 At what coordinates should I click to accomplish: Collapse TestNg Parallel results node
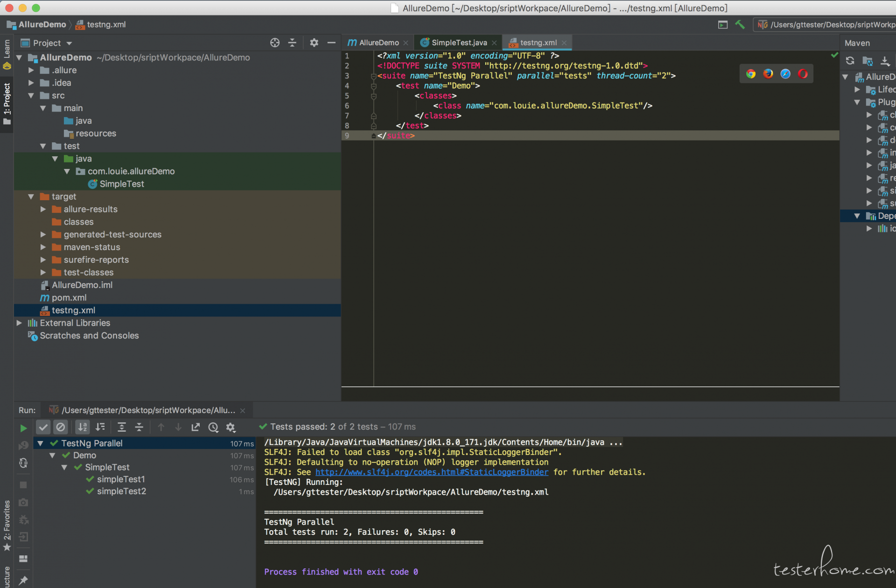click(x=41, y=443)
